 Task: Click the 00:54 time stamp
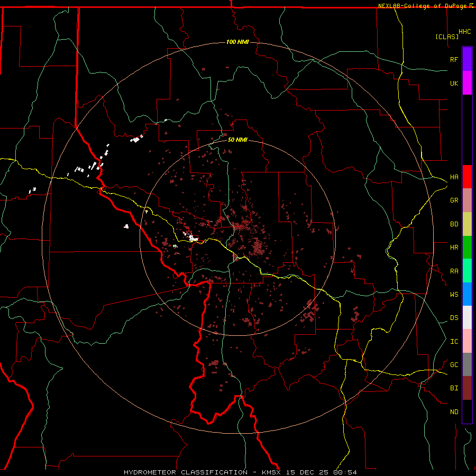coord(345,472)
